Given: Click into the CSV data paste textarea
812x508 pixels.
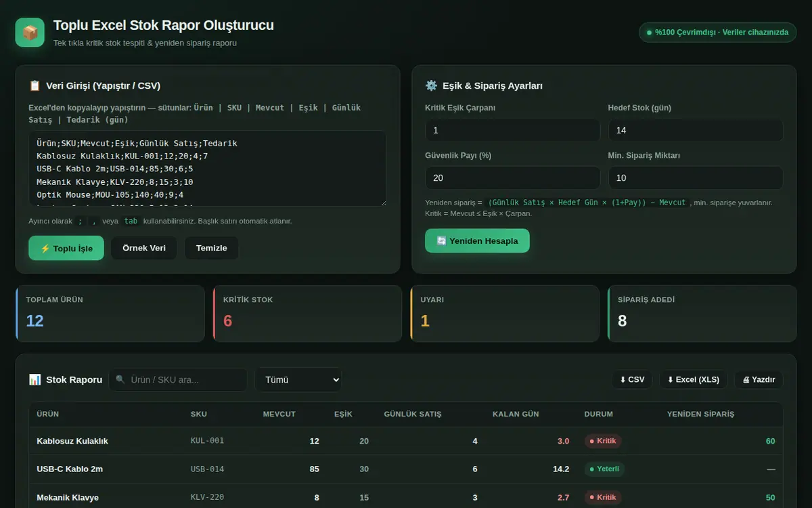Looking at the screenshot, I should coord(208,168).
